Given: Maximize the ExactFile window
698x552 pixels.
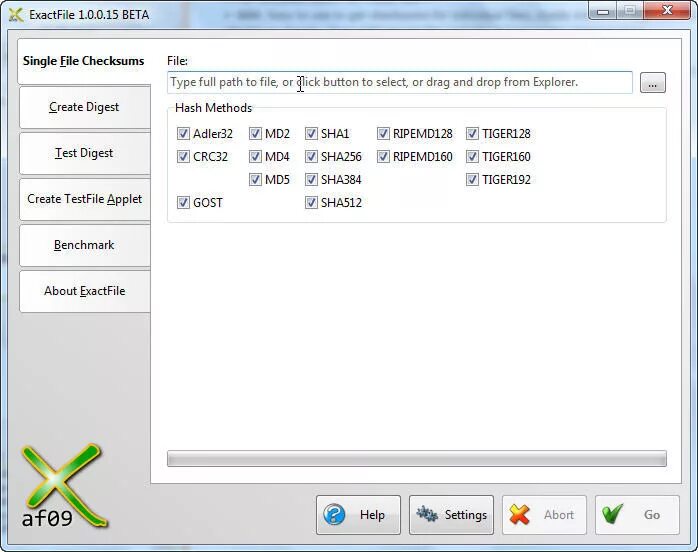Looking at the screenshot, I should (629, 11).
